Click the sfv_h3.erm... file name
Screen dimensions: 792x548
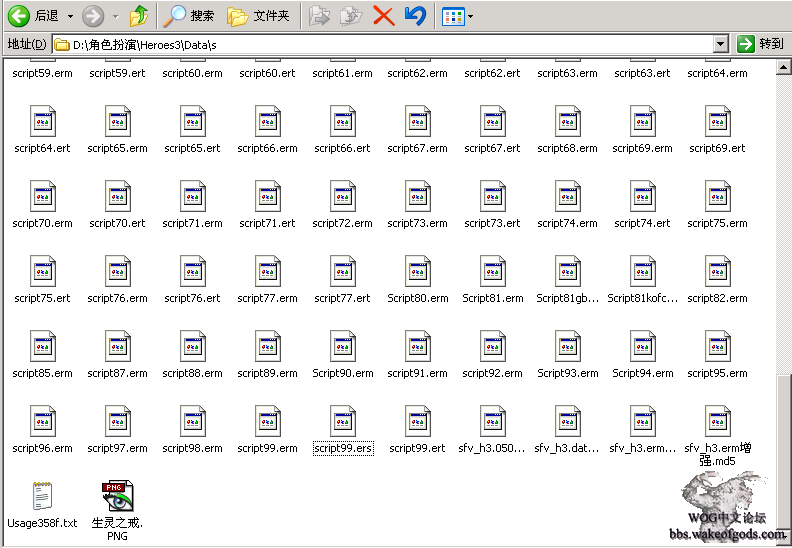[x=642, y=448]
